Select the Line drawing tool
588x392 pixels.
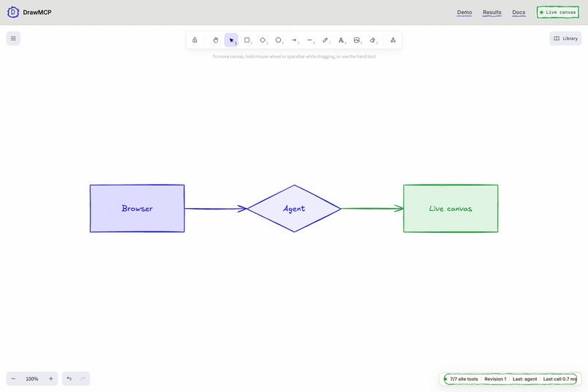[310, 40]
